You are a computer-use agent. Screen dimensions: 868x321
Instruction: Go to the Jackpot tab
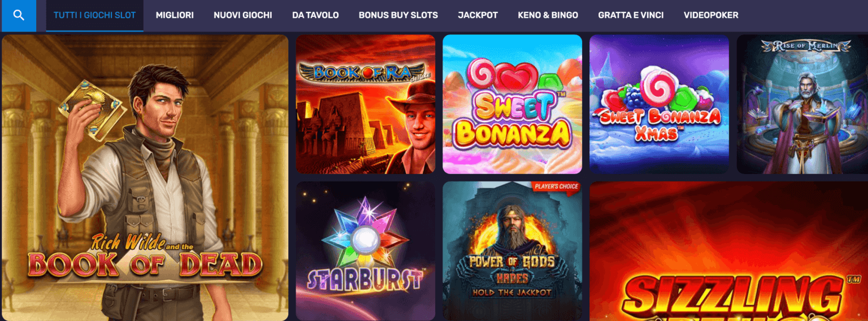tap(478, 15)
